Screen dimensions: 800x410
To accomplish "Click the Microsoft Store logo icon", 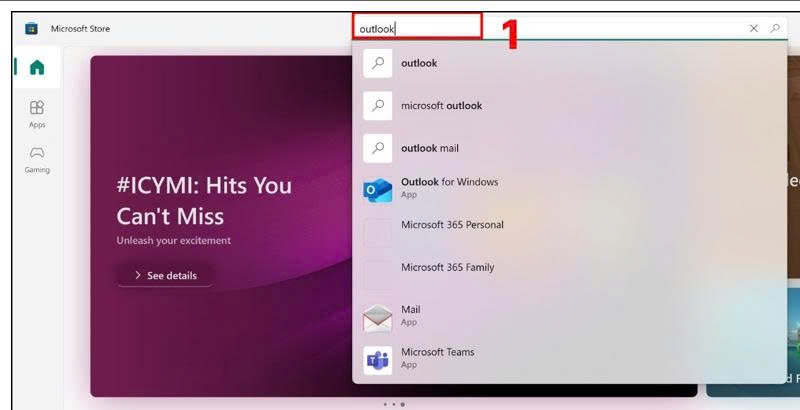I will [x=31, y=29].
